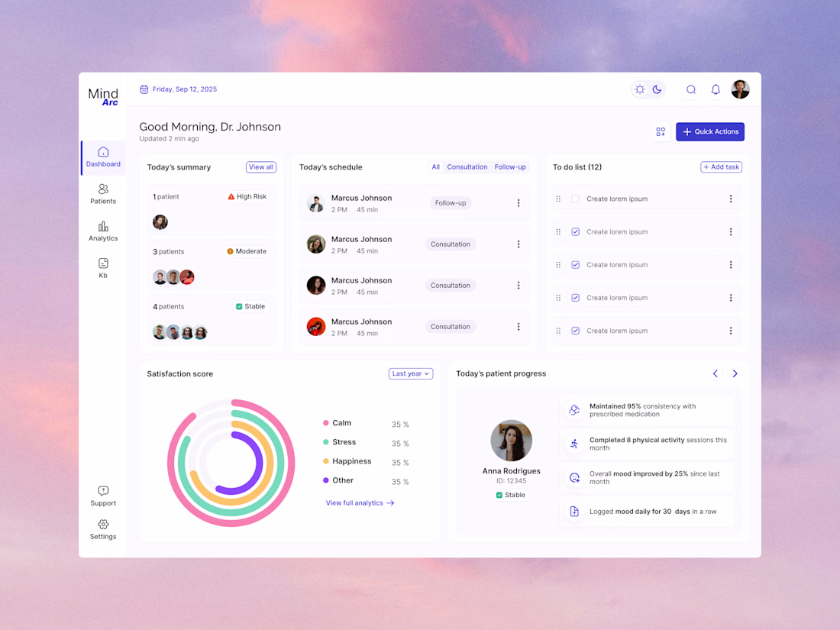Open Settings gear in the sidebar

[x=103, y=529]
